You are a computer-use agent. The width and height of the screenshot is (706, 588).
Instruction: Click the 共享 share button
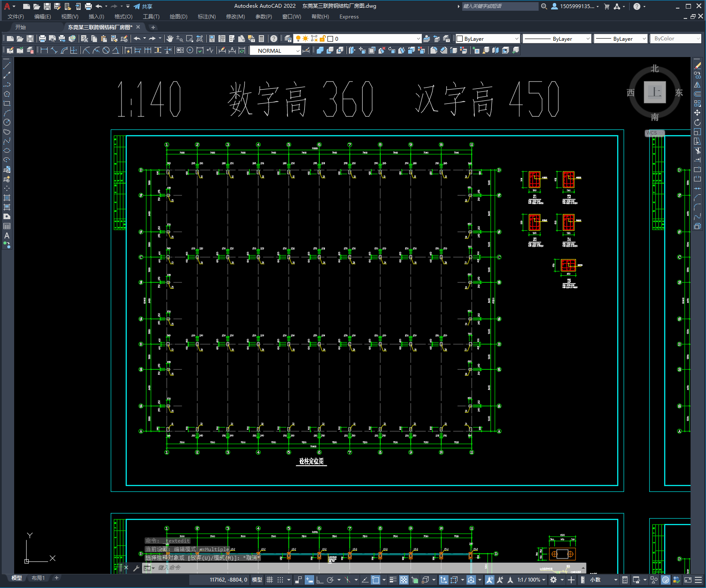pyautogui.click(x=143, y=6)
